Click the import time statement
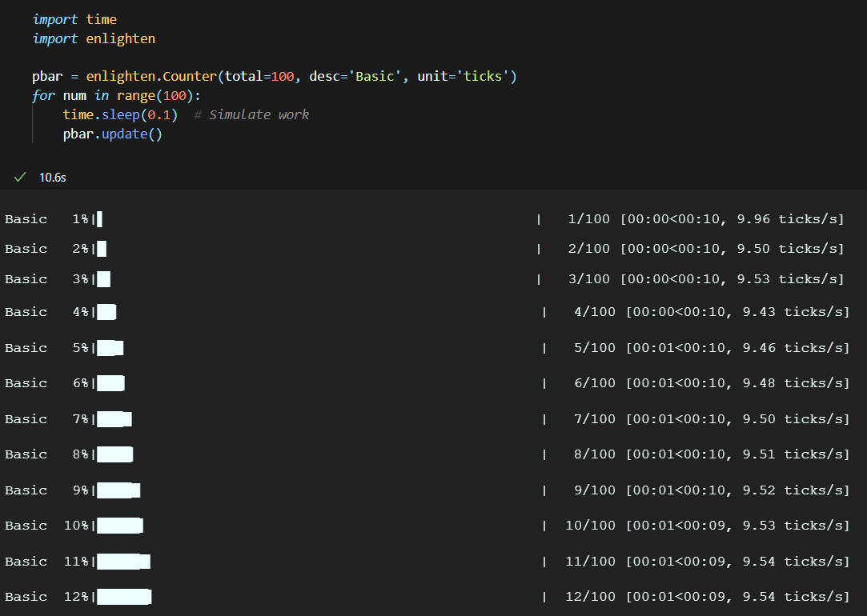867x616 pixels. 74,18
